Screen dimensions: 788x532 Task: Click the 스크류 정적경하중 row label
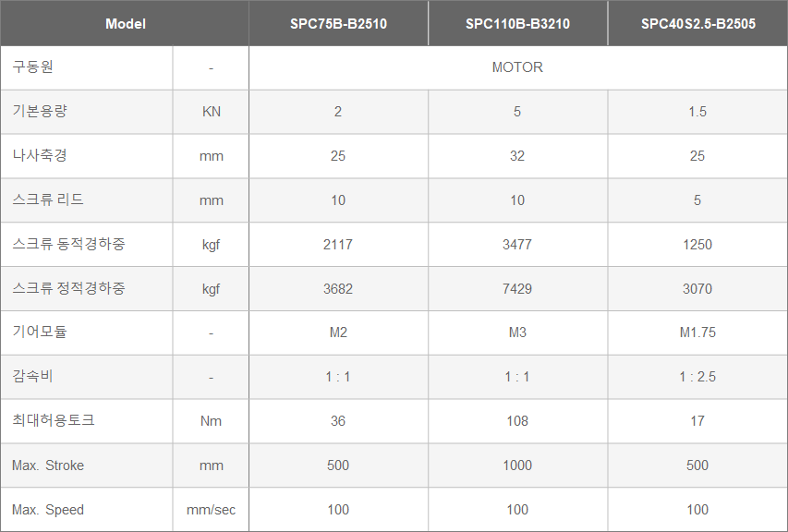coord(68,289)
